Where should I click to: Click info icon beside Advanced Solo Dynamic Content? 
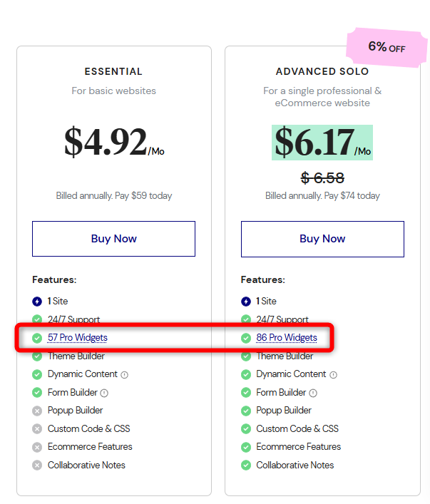[334, 374]
